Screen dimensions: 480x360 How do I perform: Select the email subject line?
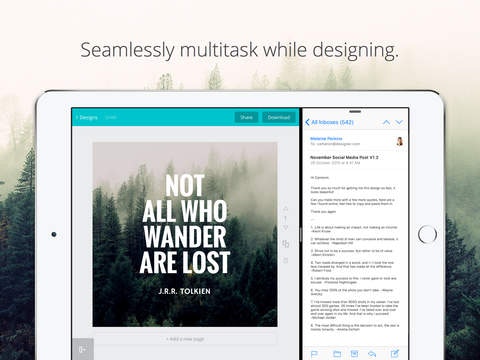[x=344, y=157]
